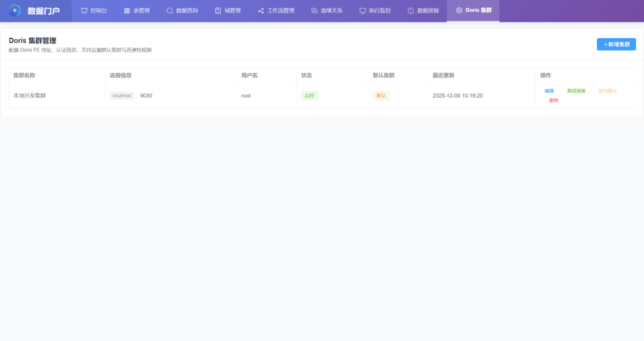Click the 表管理 grid icon
The image size is (644, 341).
coord(127,11)
